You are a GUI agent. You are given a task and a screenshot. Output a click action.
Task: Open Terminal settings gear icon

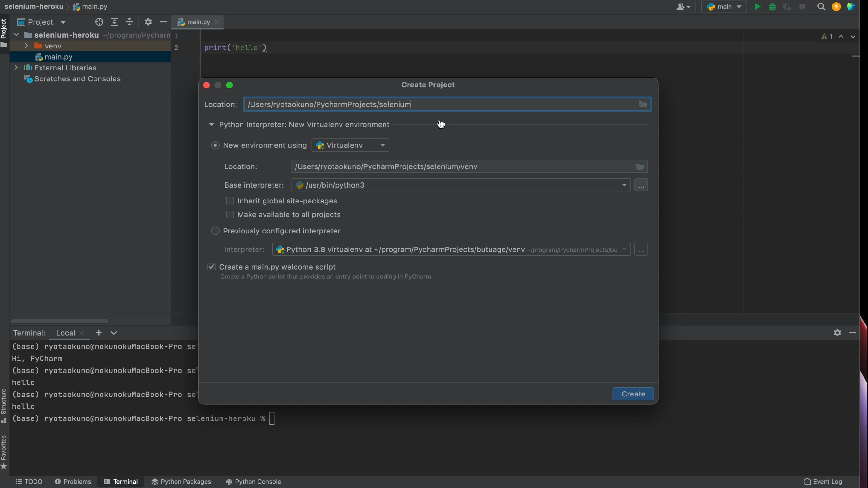coord(838,333)
